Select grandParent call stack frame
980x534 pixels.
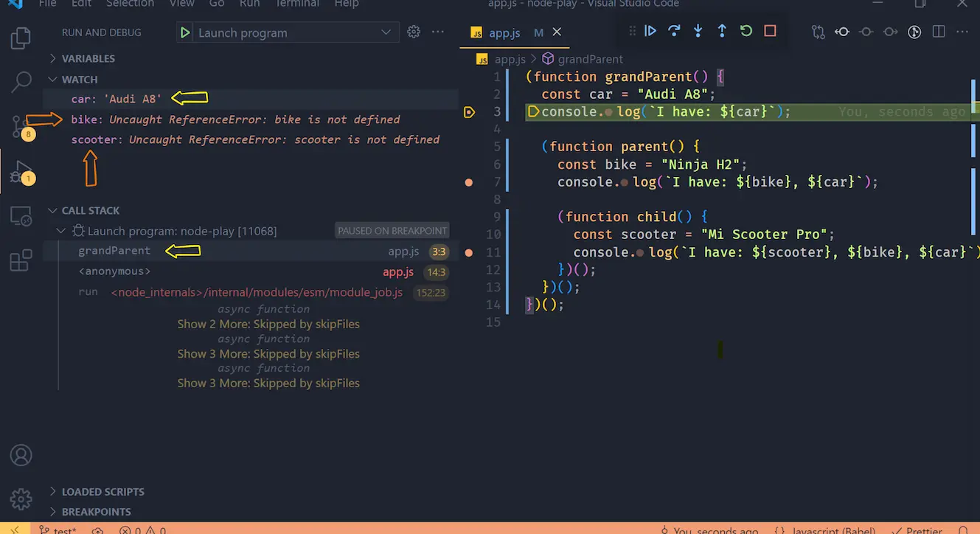[x=251, y=251]
